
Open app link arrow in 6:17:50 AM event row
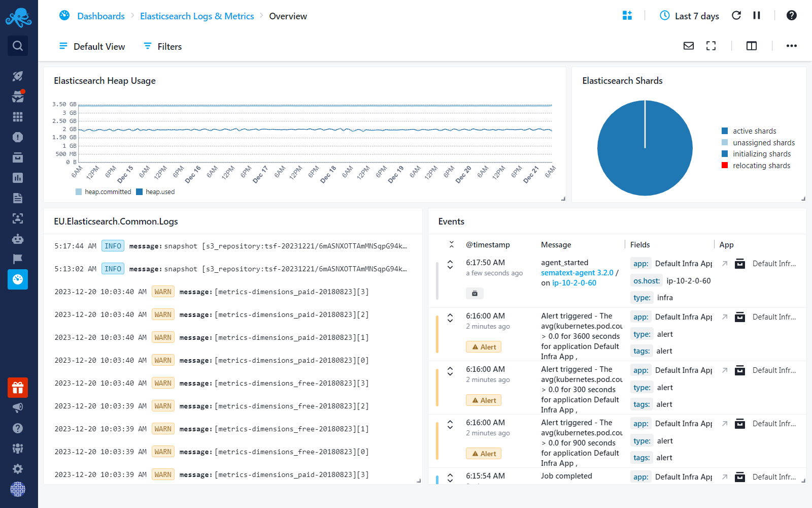(725, 264)
